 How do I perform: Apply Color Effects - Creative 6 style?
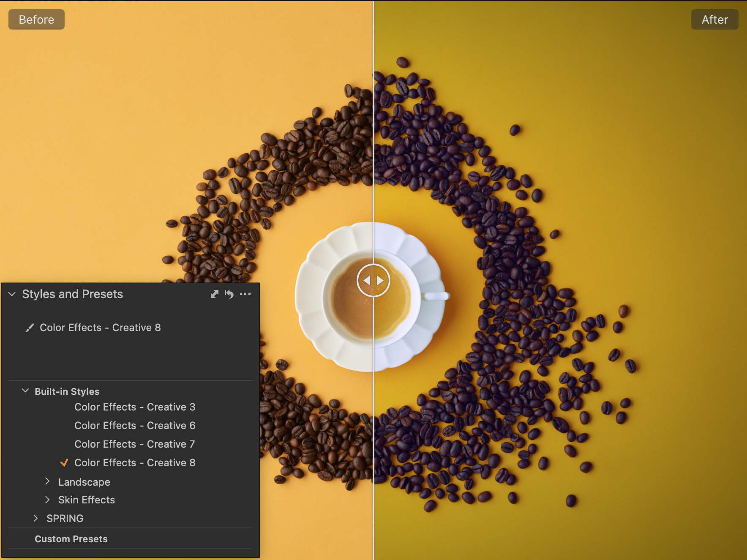(x=135, y=426)
